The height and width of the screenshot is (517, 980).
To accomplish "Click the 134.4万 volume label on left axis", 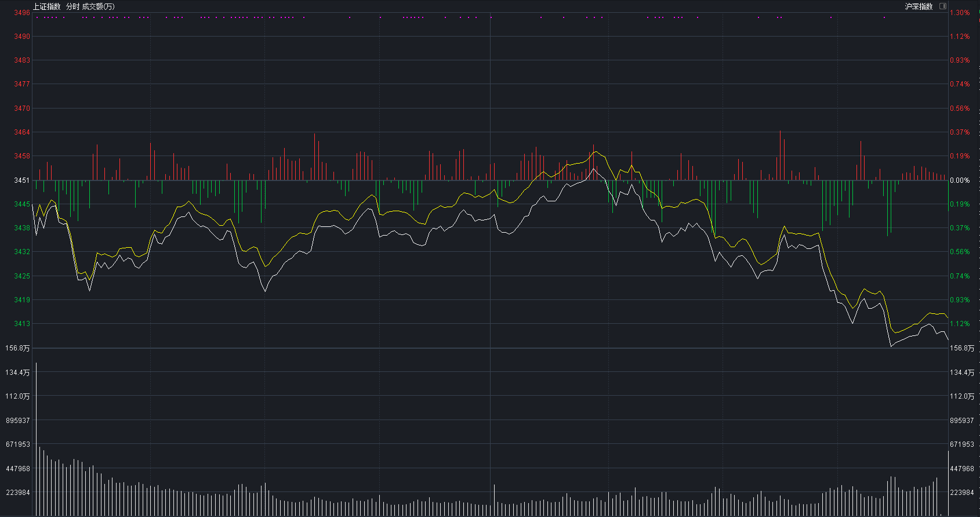I will (x=18, y=373).
